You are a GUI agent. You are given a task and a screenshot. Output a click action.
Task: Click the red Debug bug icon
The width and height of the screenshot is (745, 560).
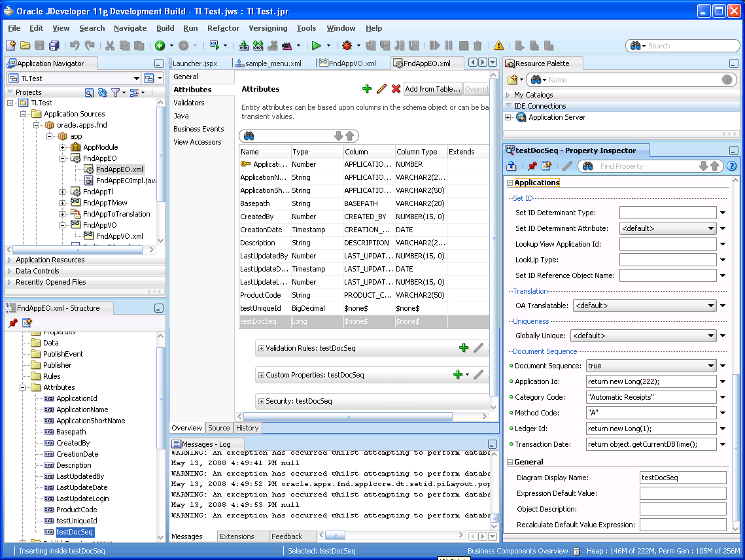click(347, 46)
